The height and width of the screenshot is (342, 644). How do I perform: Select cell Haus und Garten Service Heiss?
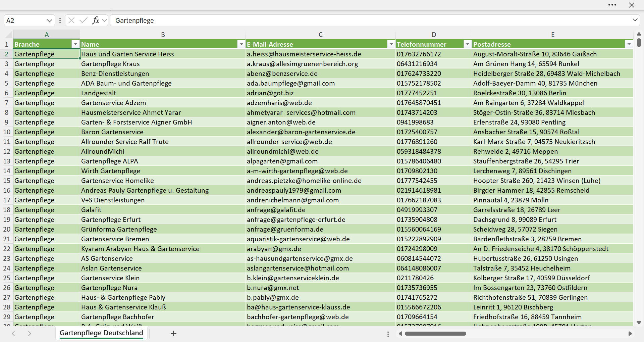tap(163, 54)
